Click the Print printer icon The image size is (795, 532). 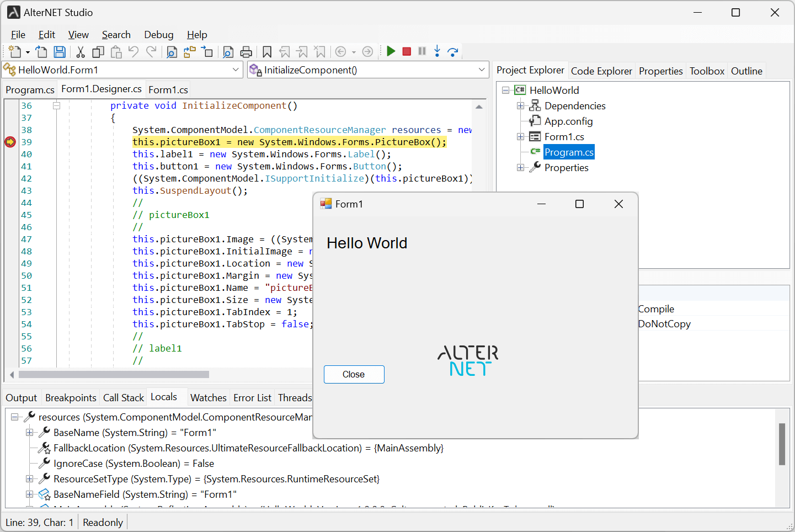click(x=246, y=52)
